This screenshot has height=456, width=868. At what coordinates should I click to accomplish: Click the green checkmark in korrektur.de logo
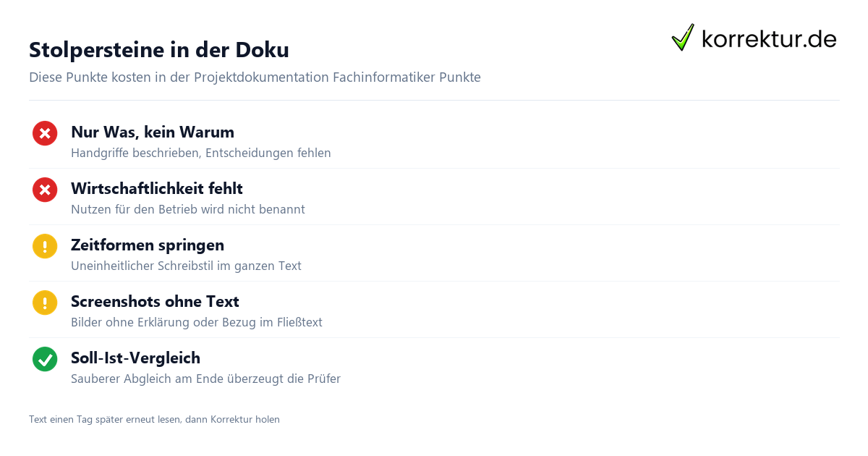coord(682,37)
